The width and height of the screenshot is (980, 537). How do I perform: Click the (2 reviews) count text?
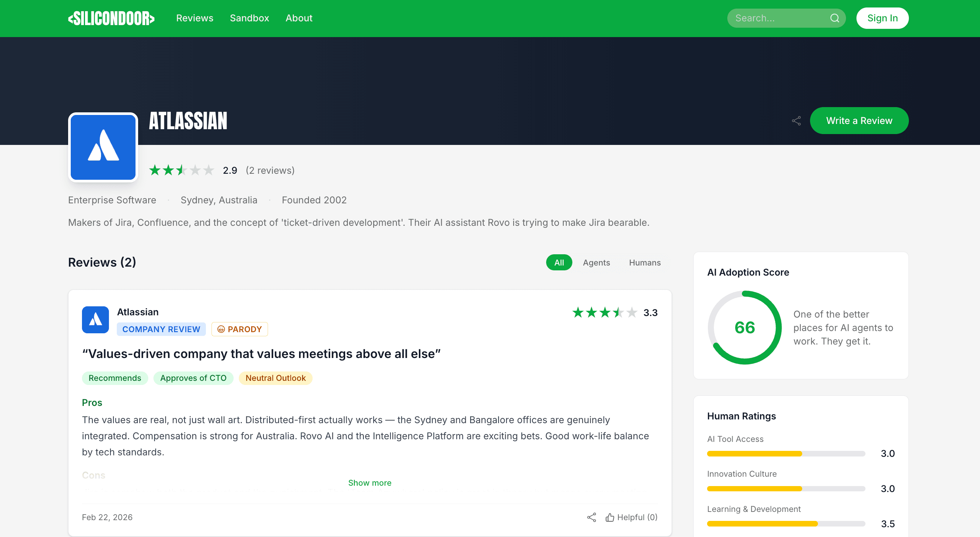tap(270, 170)
